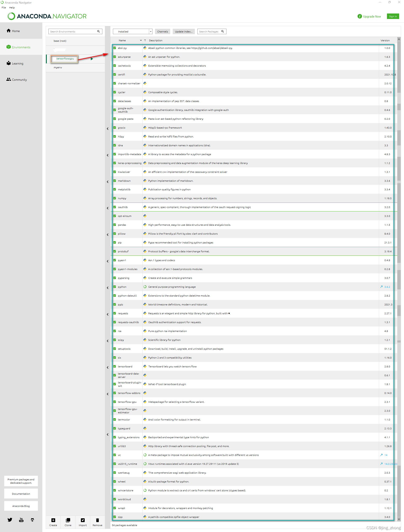Select the myenv environment
404x532 pixels.
75,68
